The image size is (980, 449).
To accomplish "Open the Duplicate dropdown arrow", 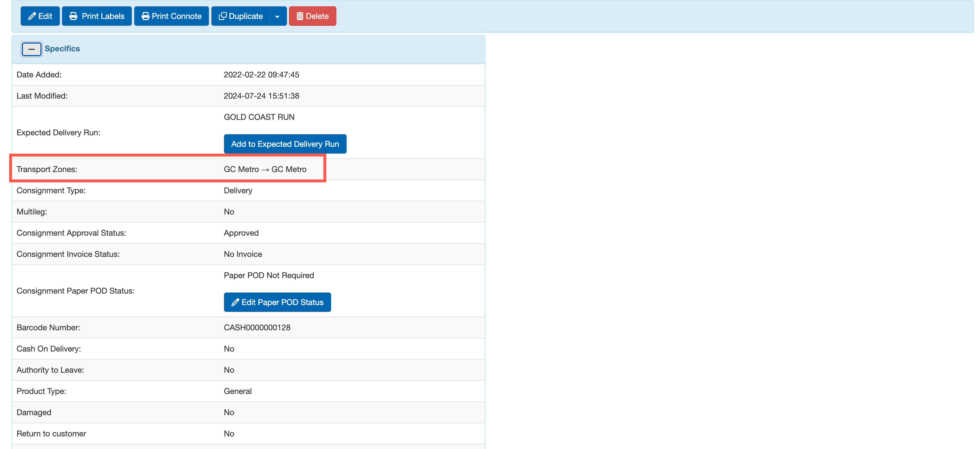I will click(277, 16).
